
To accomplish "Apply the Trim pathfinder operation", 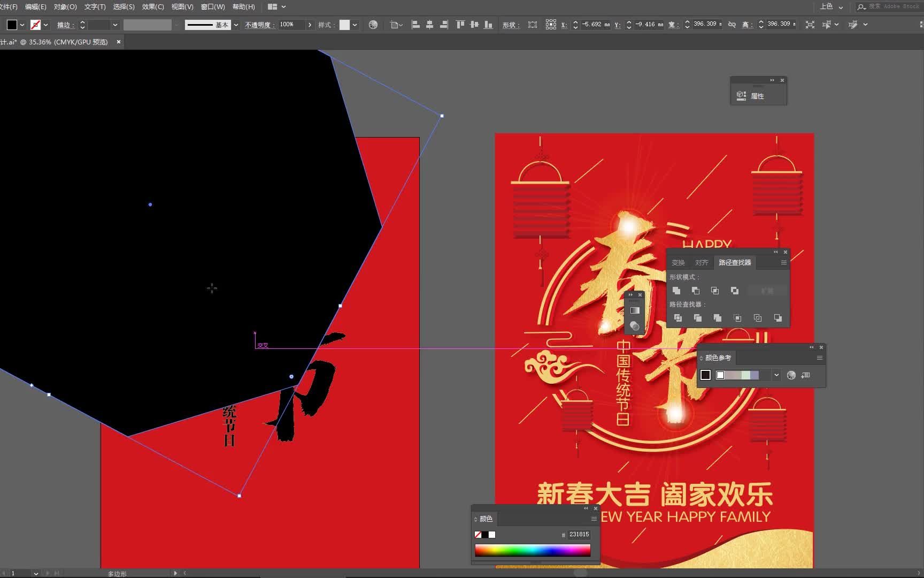I will [x=698, y=317].
